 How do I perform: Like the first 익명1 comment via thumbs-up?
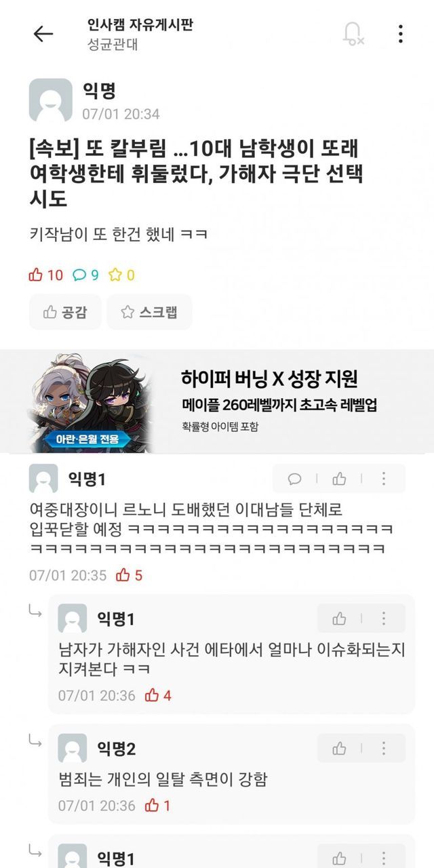(x=339, y=479)
